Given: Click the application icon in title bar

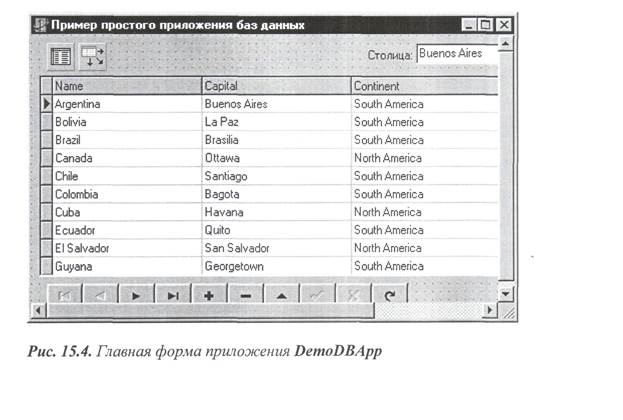Looking at the screenshot, I should pyautogui.click(x=40, y=25).
